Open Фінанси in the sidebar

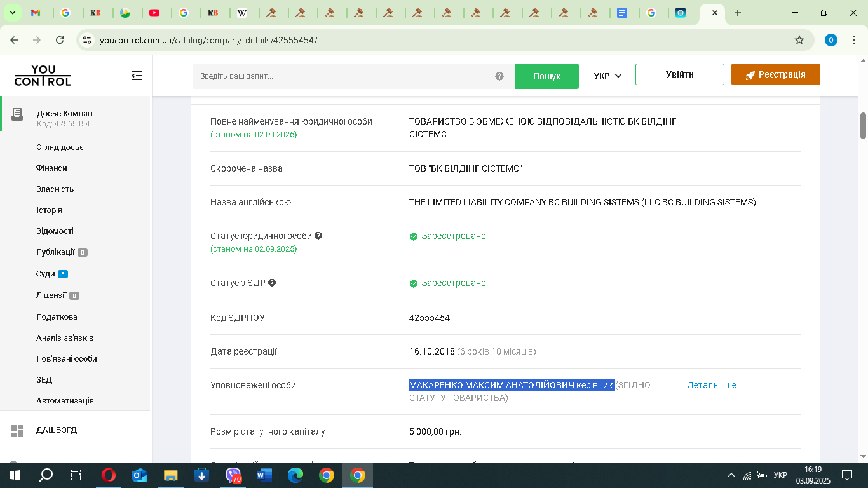[51, 168]
